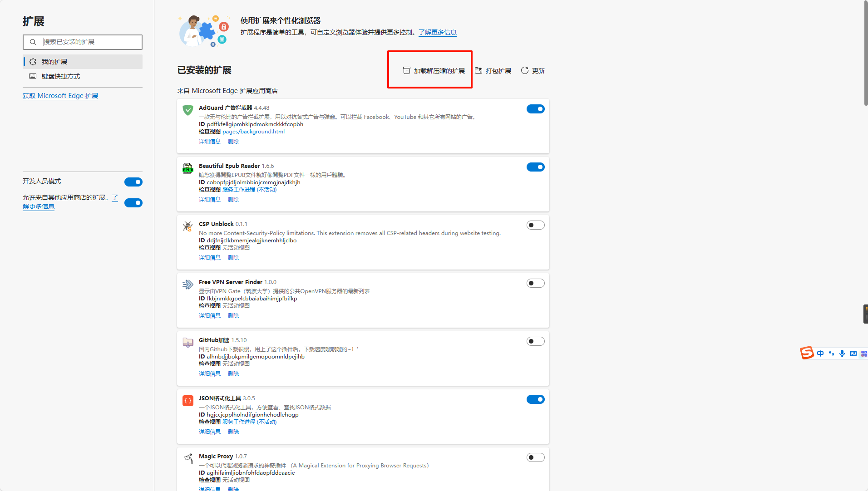Click the Magic Proxy icon

click(187, 458)
